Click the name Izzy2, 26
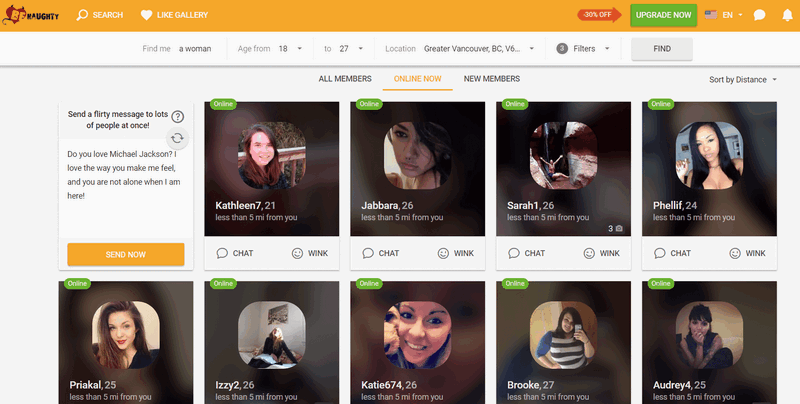Screen dimensions: 800x404 [x=235, y=385]
